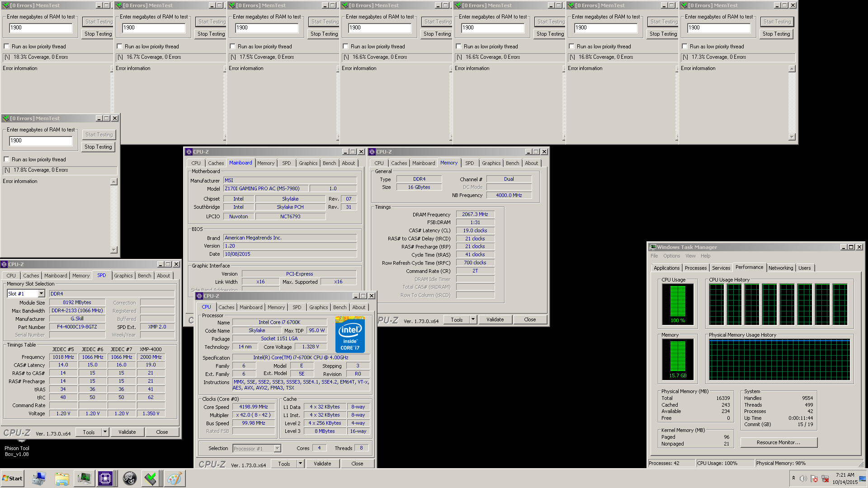Open the folder explorer icon in taskbar
This screenshot has height=488, width=868.
coord(62,479)
